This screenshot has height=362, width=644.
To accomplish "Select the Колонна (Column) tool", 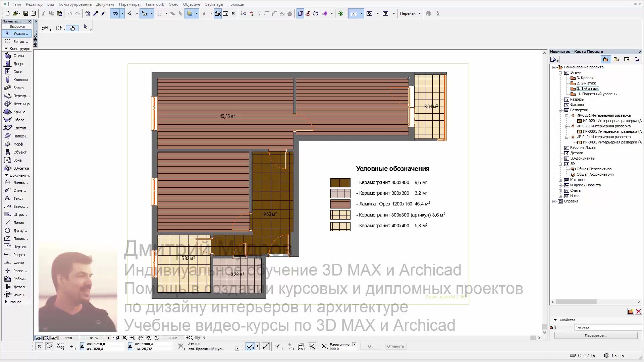I will click(17, 80).
